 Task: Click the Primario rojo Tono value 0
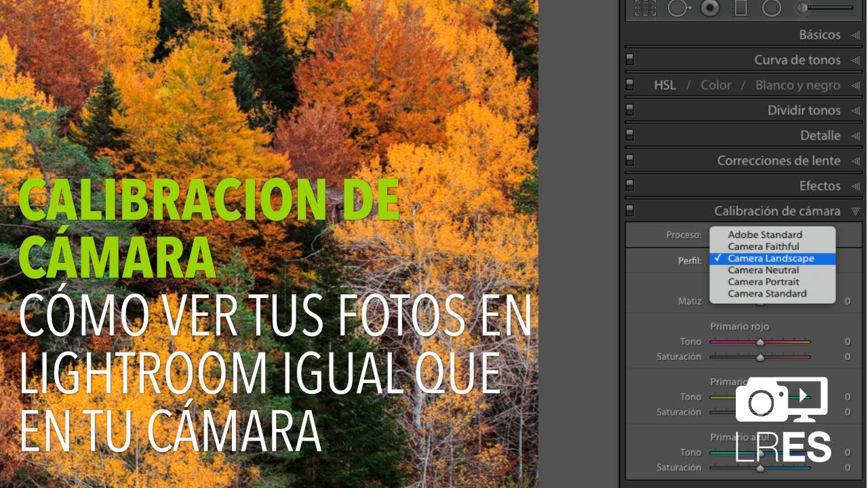click(x=847, y=342)
